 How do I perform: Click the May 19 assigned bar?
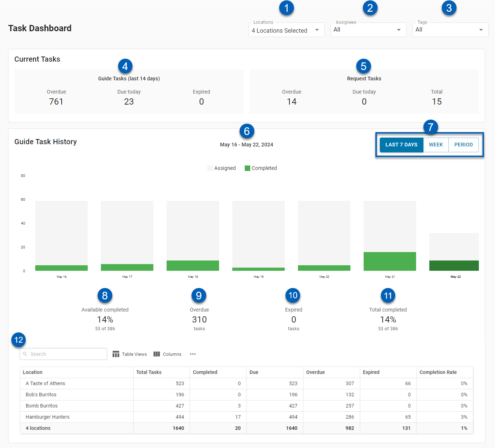258,234
